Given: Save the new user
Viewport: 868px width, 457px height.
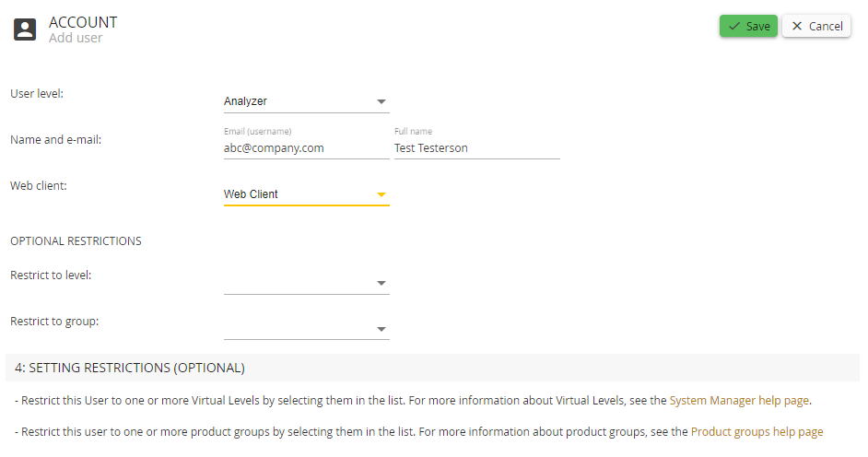Looking at the screenshot, I should (x=748, y=26).
